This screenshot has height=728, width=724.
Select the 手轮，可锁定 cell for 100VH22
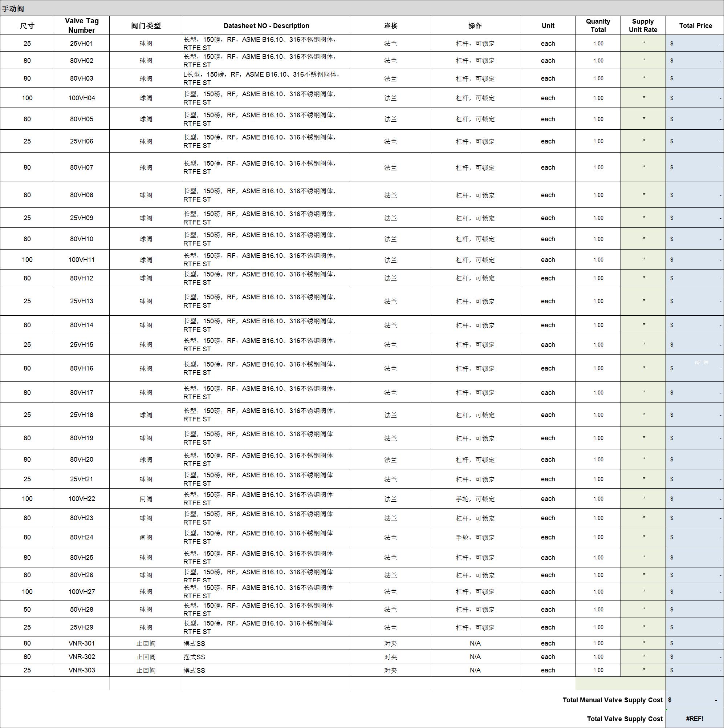click(x=475, y=499)
